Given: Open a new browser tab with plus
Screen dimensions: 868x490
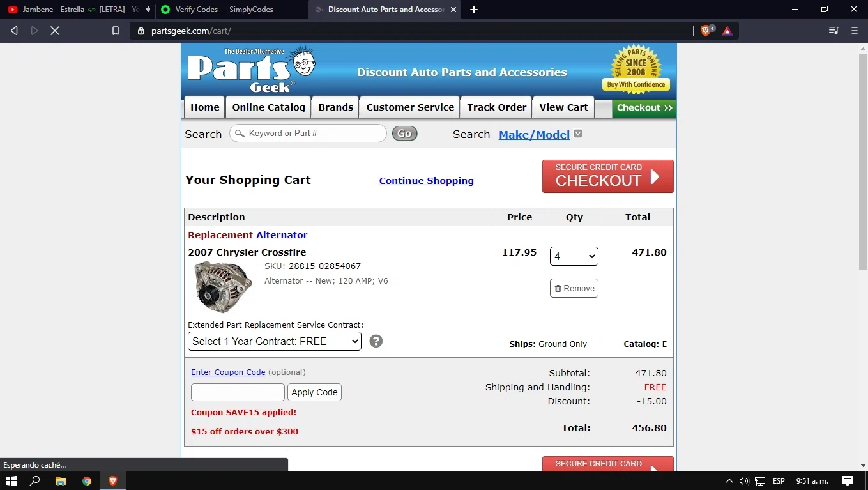Looking at the screenshot, I should 474,10.
